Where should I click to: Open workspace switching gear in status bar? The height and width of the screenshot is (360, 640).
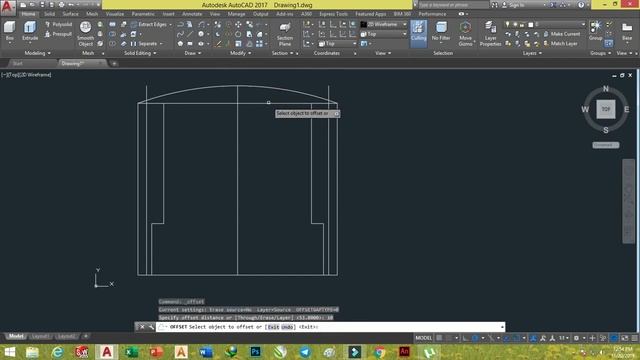[576, 338]
